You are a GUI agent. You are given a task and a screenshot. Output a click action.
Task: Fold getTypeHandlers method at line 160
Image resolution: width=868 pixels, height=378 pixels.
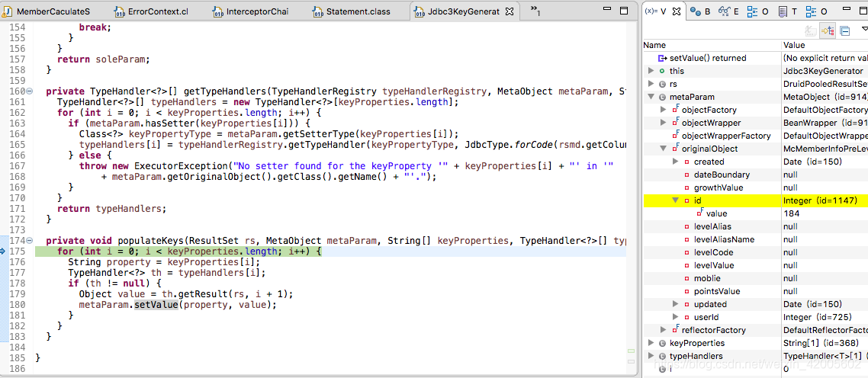tap(30, 91)
